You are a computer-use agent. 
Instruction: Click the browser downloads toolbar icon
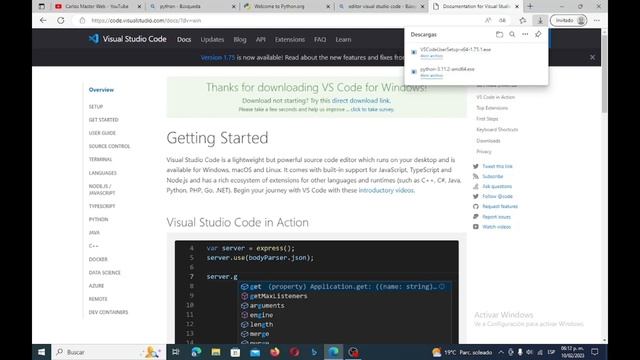click(x=540, y=20)
